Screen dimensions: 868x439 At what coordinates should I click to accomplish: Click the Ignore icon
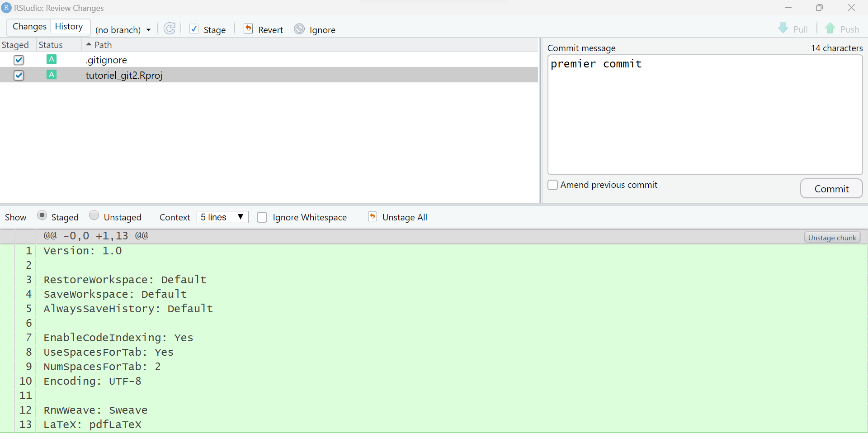click(x=299, y=29)
